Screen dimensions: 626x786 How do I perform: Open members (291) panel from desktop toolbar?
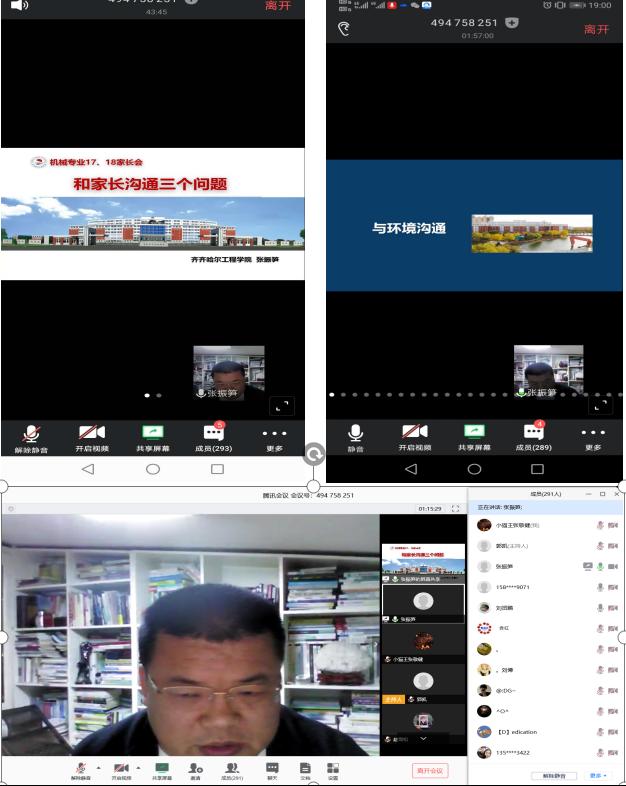(x=232, y=769)
